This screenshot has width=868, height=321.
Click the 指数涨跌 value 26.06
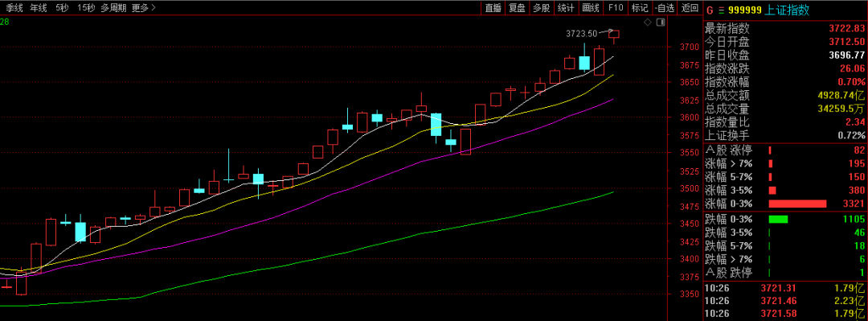(853, 68)
